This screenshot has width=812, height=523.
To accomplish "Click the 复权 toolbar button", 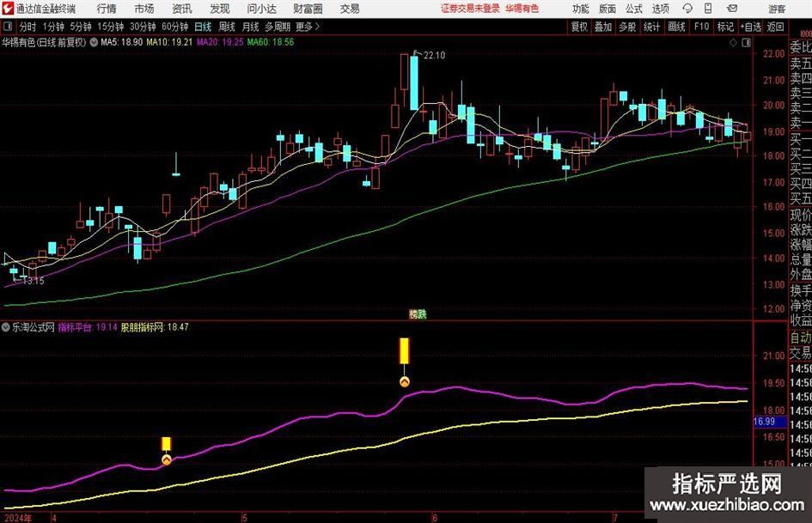I will pos(579,27).
